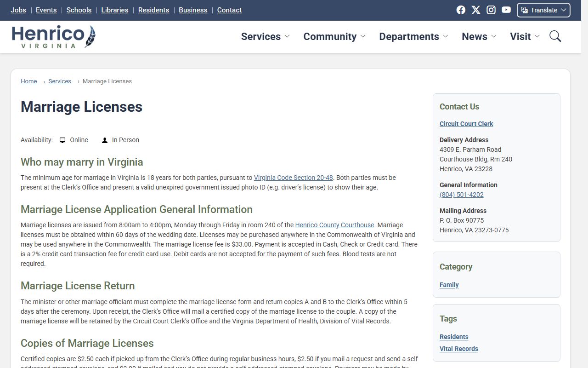The image size is (588, 368).
Task: Open Circuit Court Clerk contact link
Action: pyautogui.click(x=466, y=124)
